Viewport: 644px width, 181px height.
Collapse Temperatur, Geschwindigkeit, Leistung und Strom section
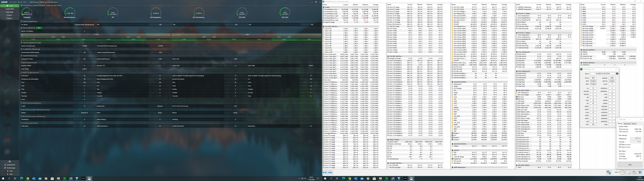(x=22, y=5)
